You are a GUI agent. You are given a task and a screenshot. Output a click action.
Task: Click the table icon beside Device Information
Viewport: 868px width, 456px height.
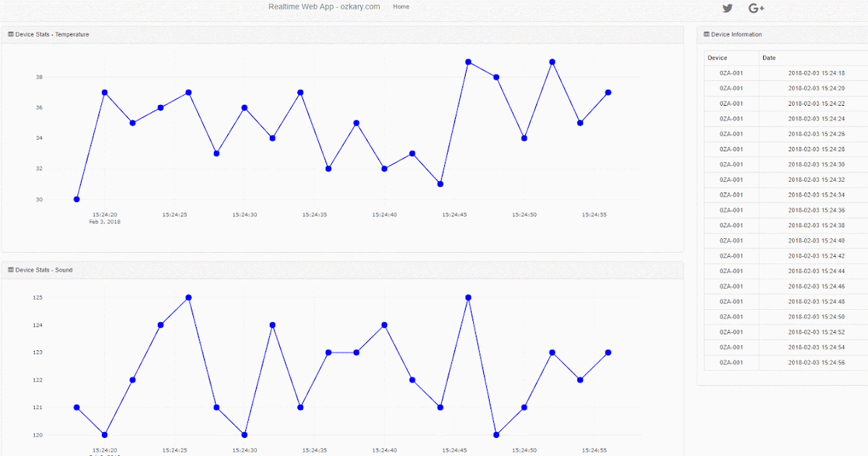coord(707,34)
